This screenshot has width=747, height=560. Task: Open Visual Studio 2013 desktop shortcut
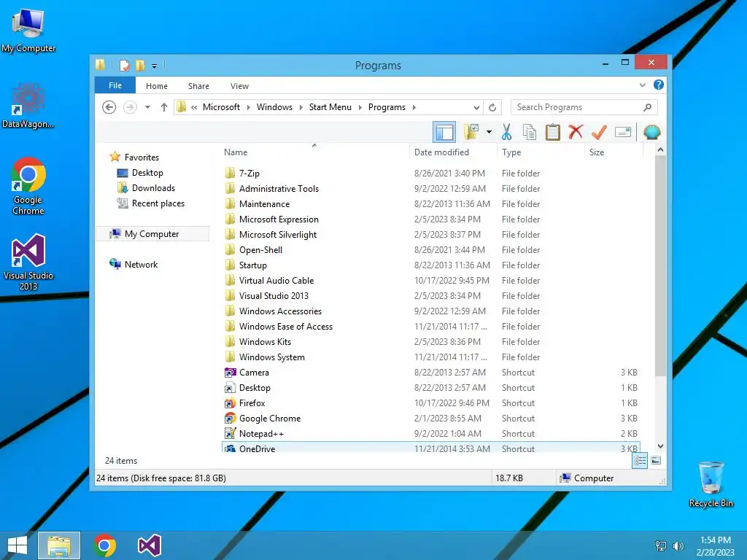[28, 262]
